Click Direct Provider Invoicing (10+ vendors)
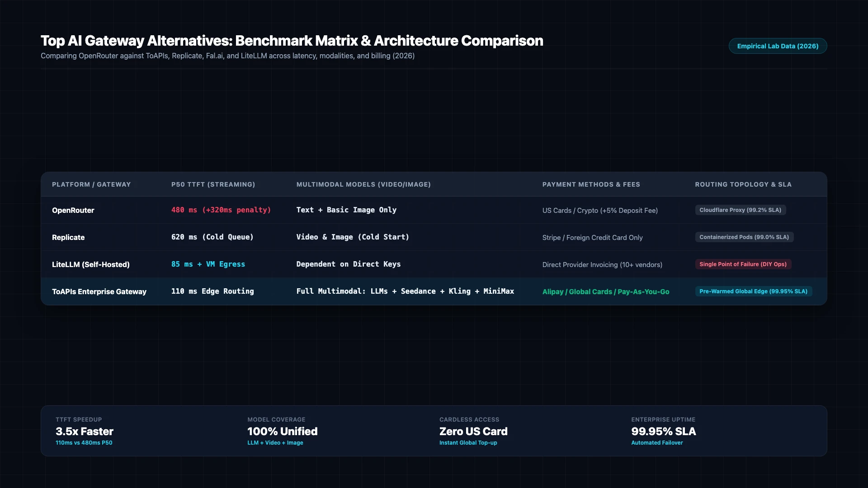868x488 pixels. coord(602,265)
